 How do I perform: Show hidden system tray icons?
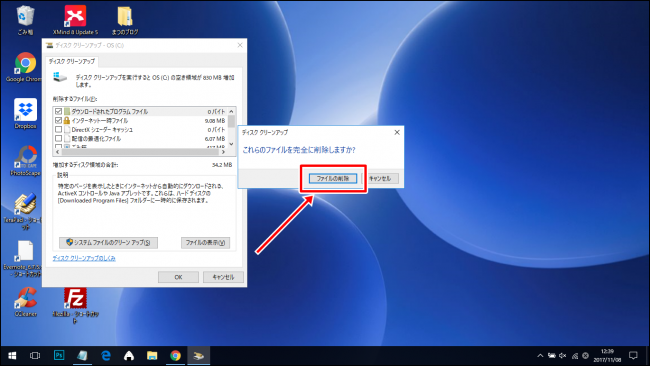tap(540, 356)
